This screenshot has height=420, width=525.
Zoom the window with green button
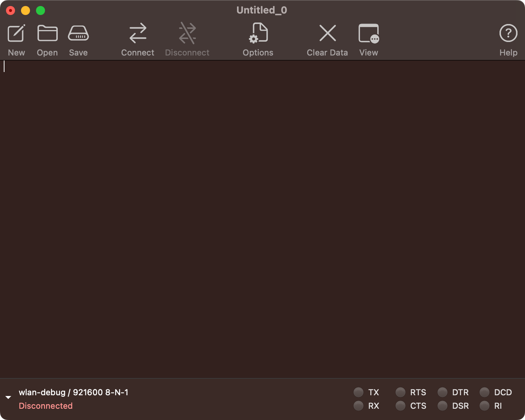pos(40,10)
